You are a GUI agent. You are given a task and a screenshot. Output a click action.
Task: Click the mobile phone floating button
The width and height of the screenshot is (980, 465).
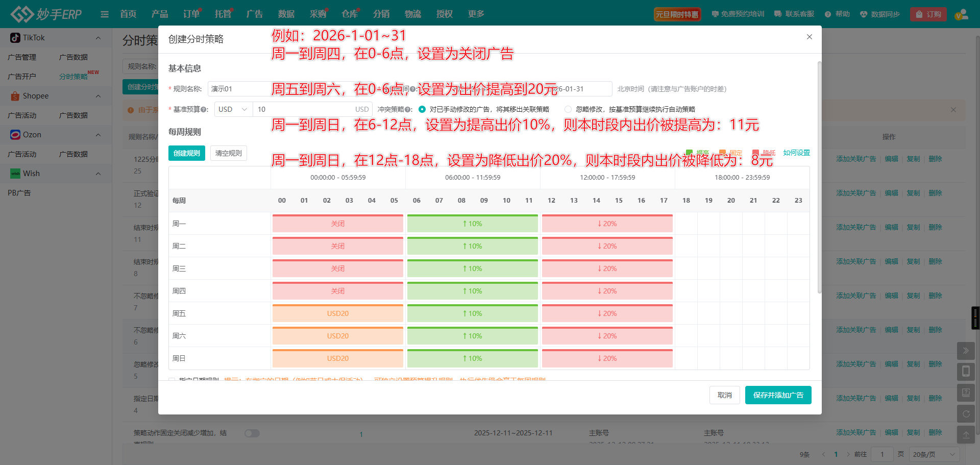[x=966, y=372]
